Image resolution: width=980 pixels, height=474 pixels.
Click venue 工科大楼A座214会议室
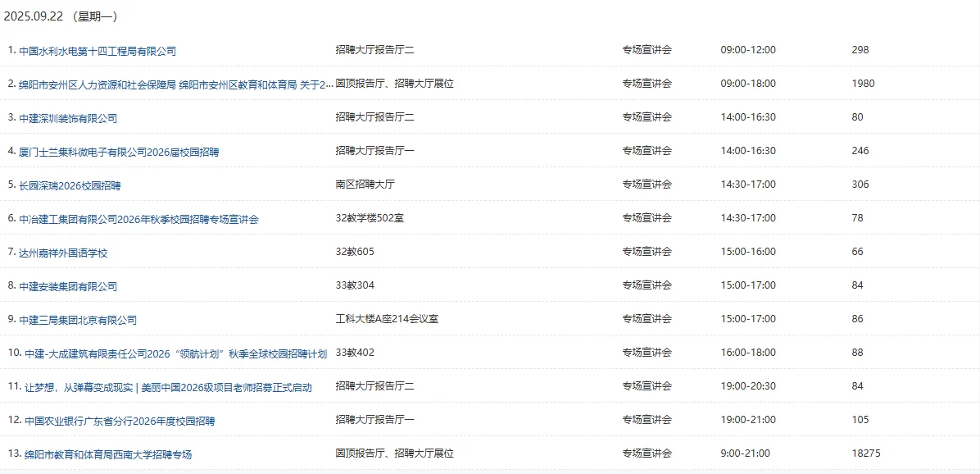[x=387, y=319]
